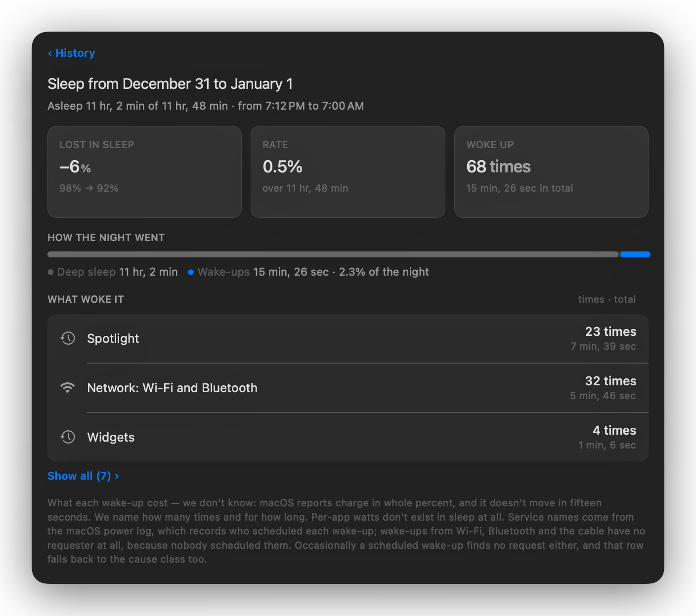Click the chevron next to Show all (7)
696x616 pixels.
pyautogui.click(x=117, y=476)
